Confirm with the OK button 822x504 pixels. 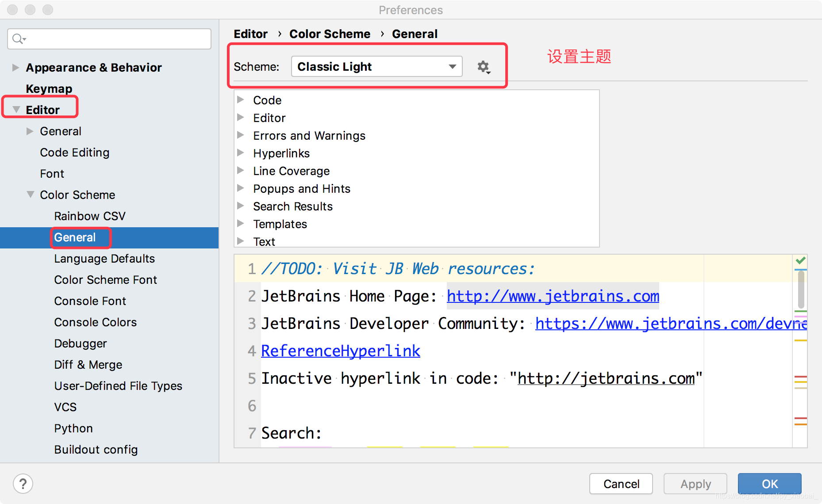pos(770,484)
